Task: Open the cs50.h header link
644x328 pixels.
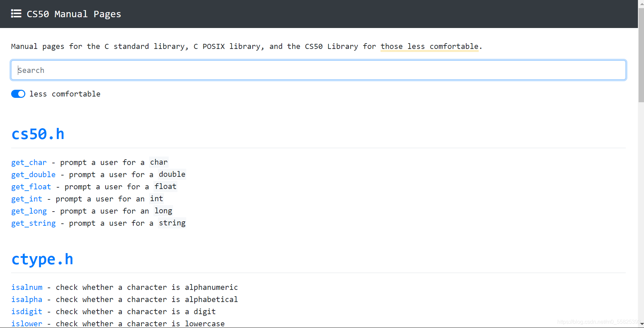Action: coord(38,134)
